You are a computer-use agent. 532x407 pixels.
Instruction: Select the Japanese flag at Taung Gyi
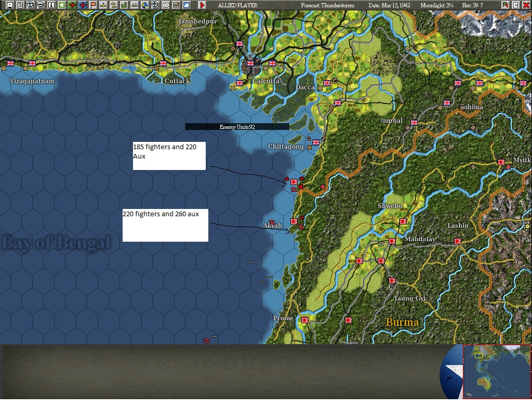[392, 281]
